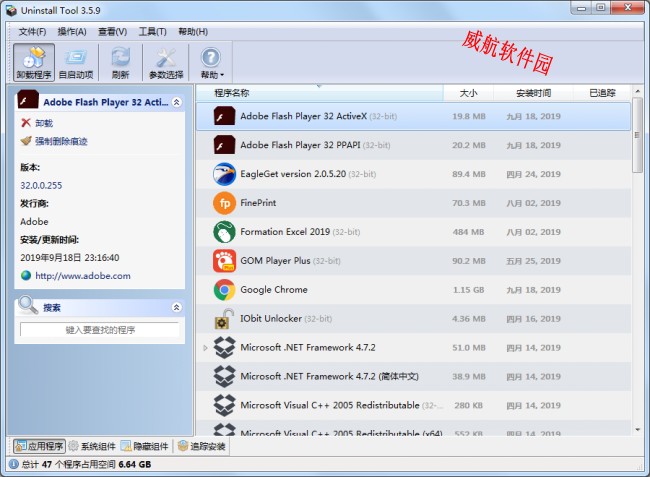Image resolution: width=650 pixels, height=477 pixels.
Task: Select Microsoft .NET Framework 4.7.2 box icon
Action: 224,348
